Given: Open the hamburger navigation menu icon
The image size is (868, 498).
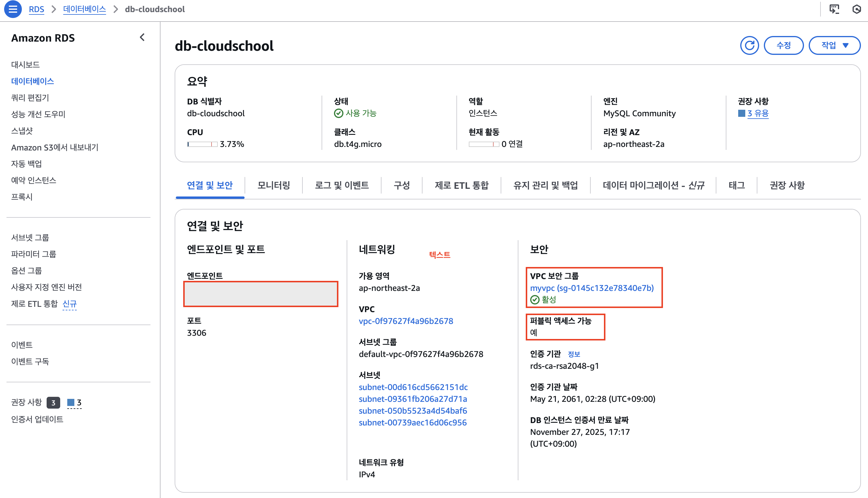Looking at the screenshot, I should [13, 9].
